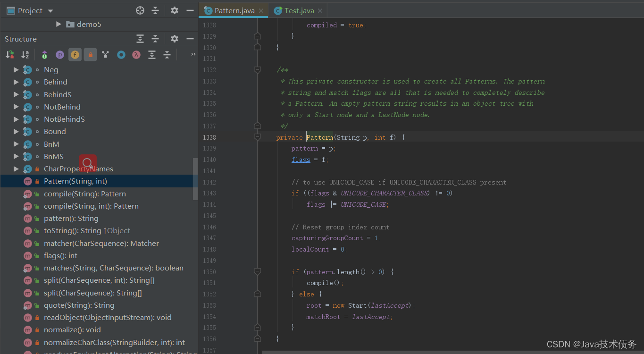Expand the Behind class node

point(16,82)
